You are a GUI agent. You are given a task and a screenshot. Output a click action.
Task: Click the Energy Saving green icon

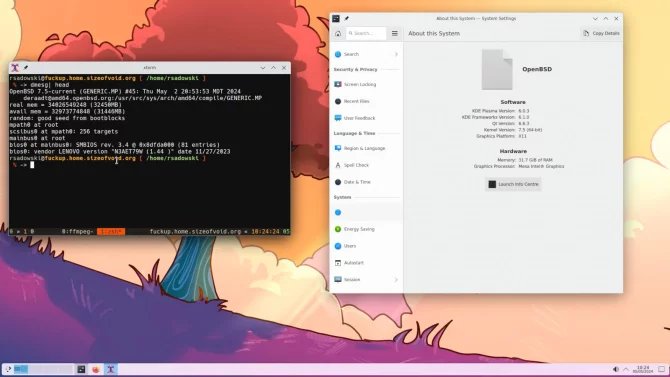click(x=338, y=229)
